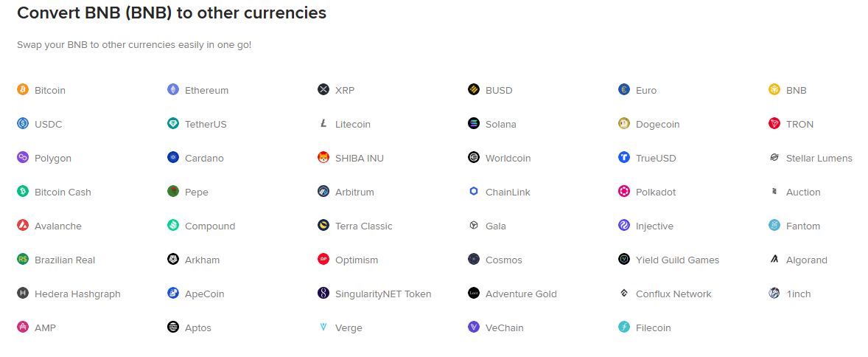868x357 pixels.
Task: Open the Yield Guild Games link
Action: pyautogui.click(x=678, y=260)
